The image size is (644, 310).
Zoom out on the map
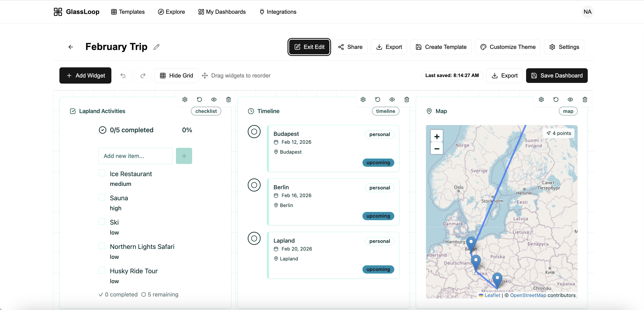pyautogui.click(x=437, y=149)
